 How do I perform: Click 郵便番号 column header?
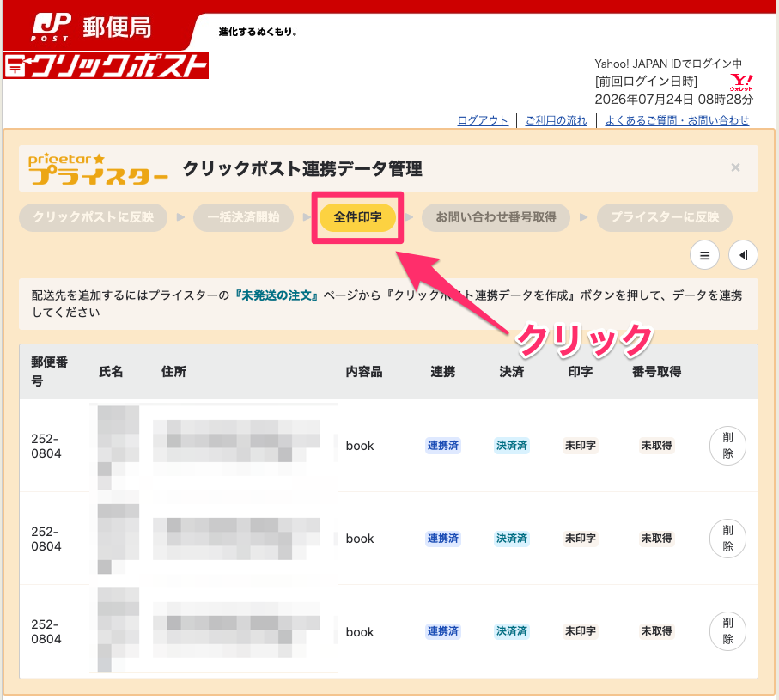(x=49, y=372)
